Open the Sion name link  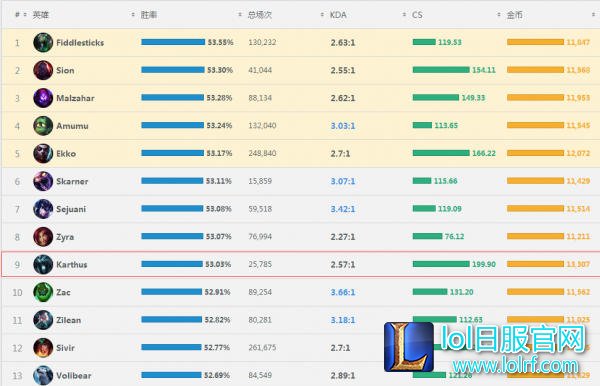pos(65,70)
